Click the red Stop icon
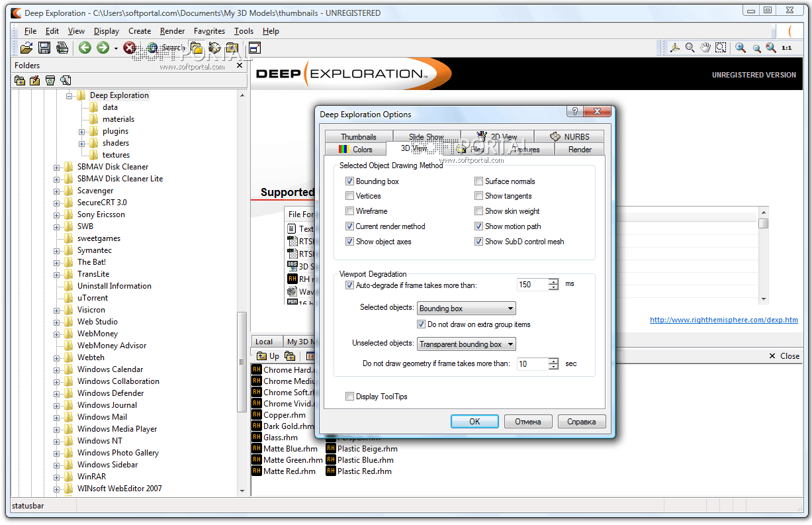This screenshot has height=525, width=812. pos(130,48)
